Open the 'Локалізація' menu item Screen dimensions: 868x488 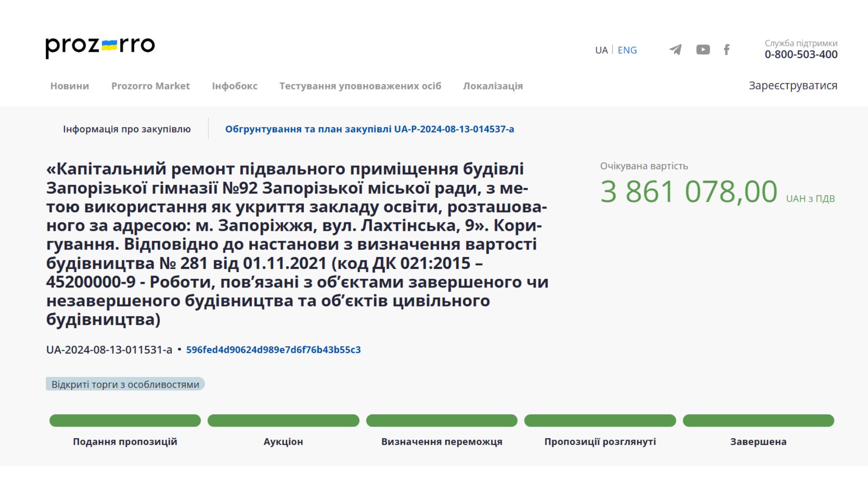tap(492, 86)
